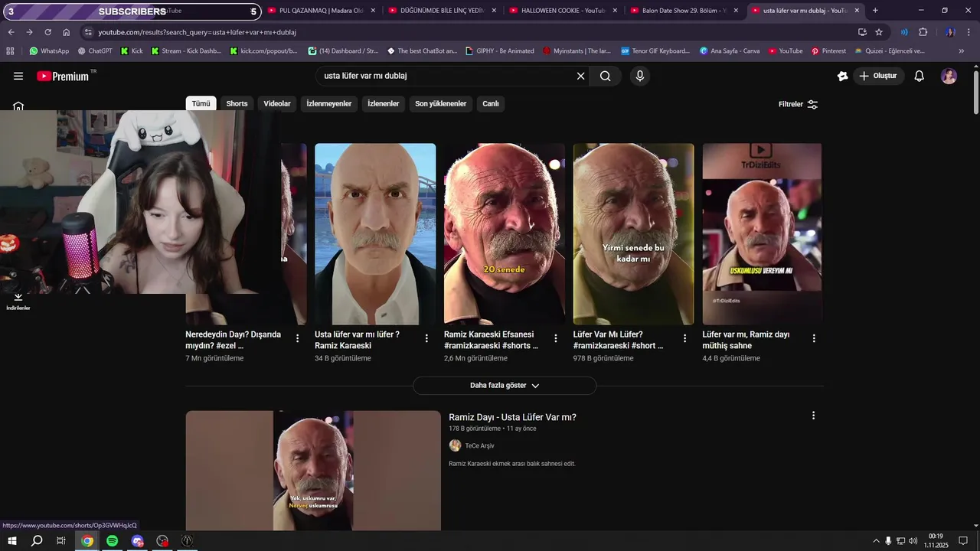Open the 'Yirmi senede bu kadar mı' short thumbnail
Image resolution: width=980 pixels, height=551 pixels.
[x=634, y=234]
